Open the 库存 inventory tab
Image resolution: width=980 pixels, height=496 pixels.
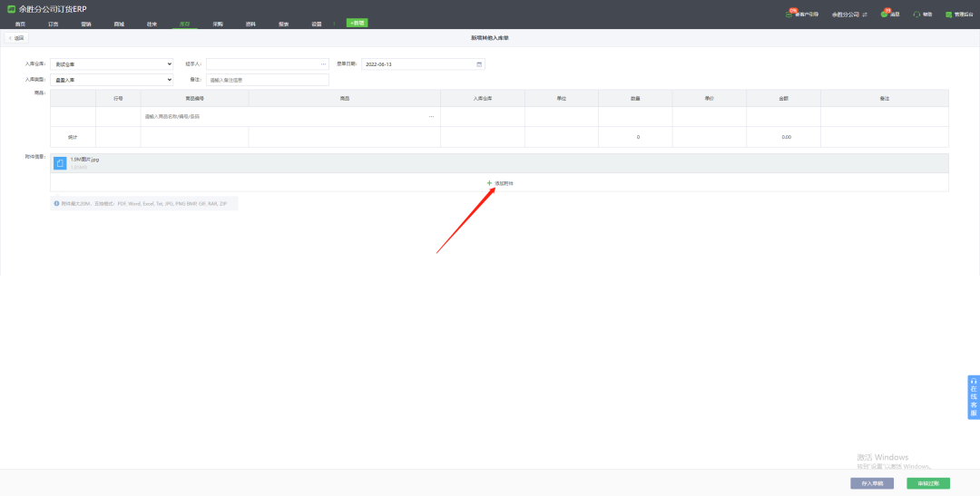coord(184,24)
